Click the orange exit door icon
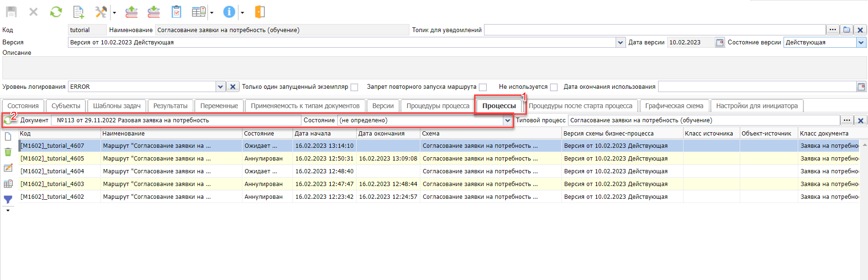Viewport: 868px width, 280px height. (259, 12)
